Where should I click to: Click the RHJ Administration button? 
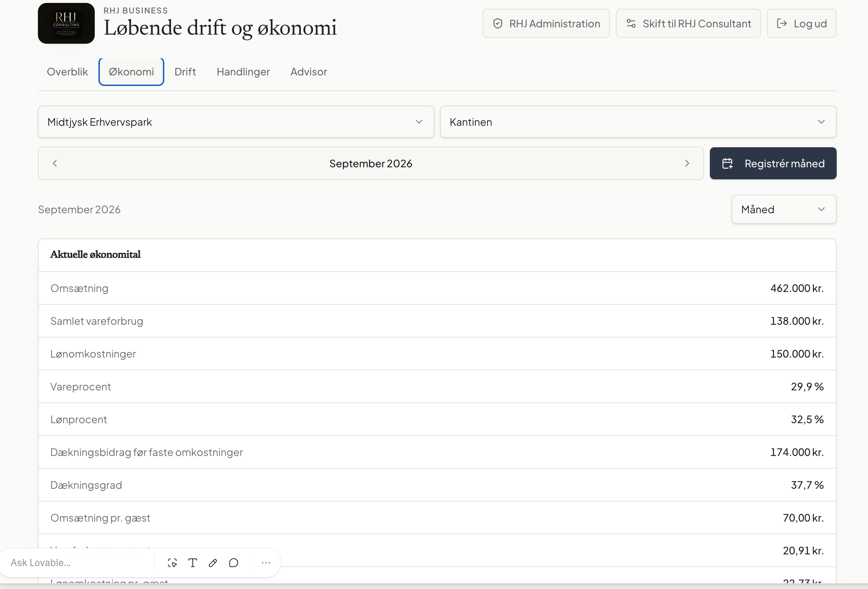click(x=546, y=24)
